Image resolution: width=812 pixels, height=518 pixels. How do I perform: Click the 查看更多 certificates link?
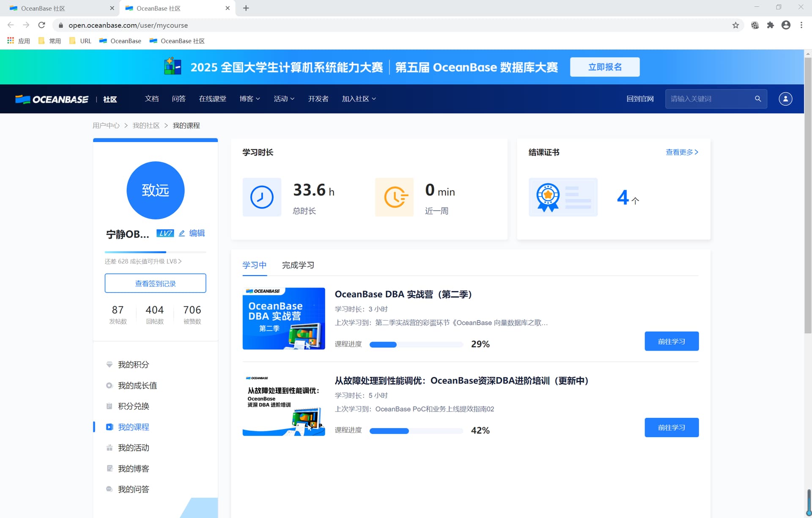click(681, 152)
